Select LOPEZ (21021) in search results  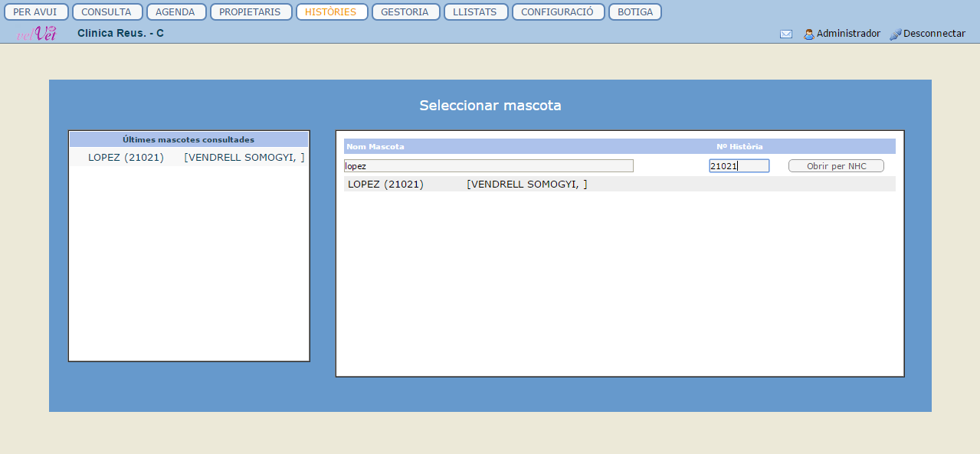[x=385, y=185]
